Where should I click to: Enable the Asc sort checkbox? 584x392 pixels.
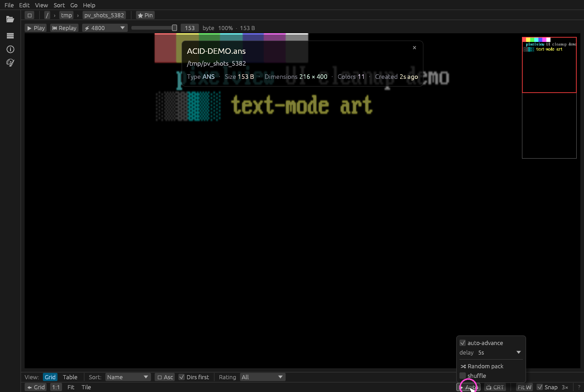click(165, 377)
